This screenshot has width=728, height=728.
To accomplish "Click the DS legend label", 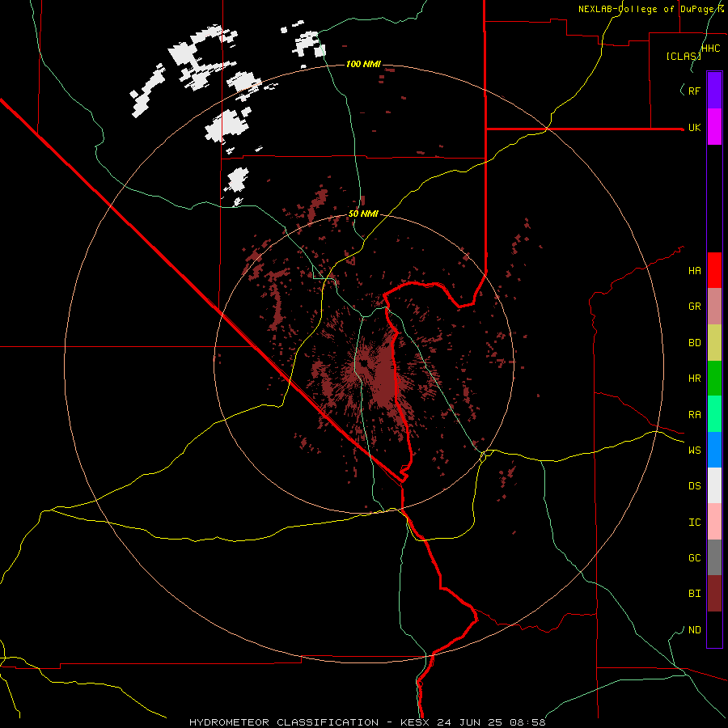I will [695, 486].
